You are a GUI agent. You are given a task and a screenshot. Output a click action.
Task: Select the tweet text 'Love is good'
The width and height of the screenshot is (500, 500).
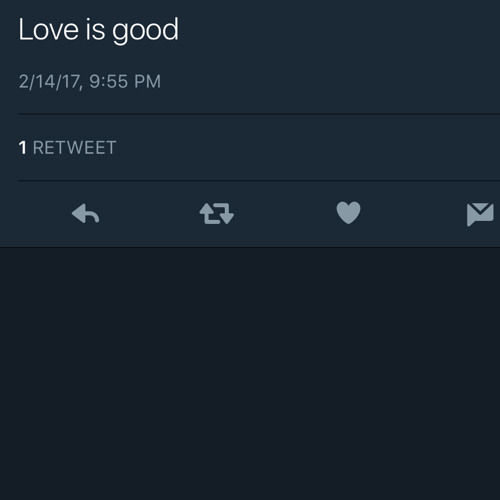click(x=98, y=31)
